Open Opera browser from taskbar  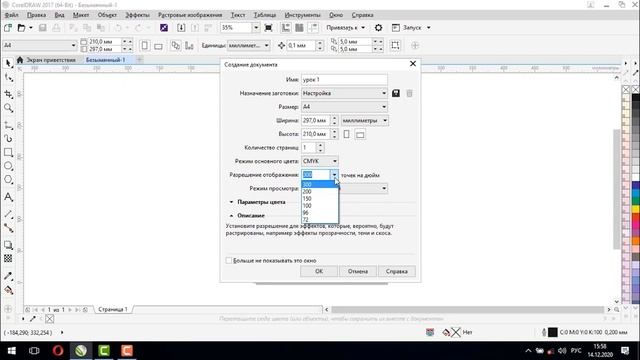point(58,351)
